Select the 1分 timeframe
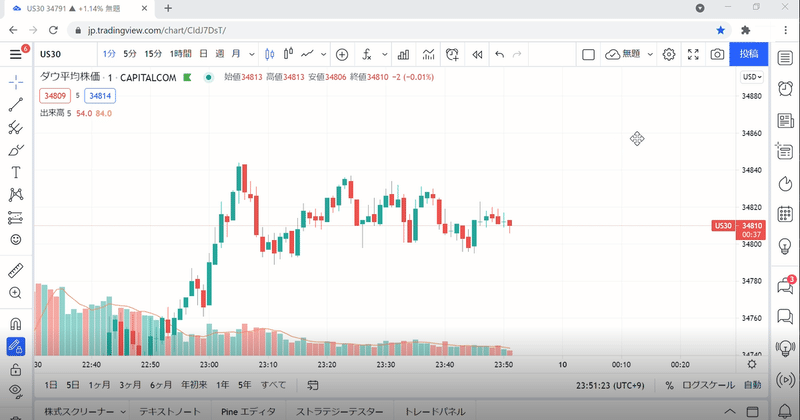This screenshot has height=420, width=800. pos(109,54)
